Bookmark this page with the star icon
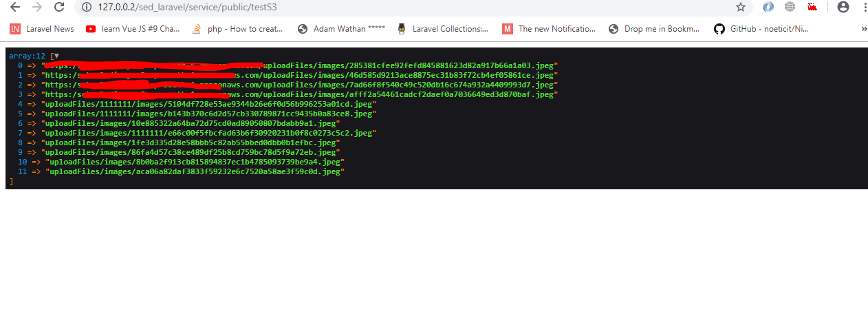The height and width of the screenshot is (329, 868). tap(741, 7)
